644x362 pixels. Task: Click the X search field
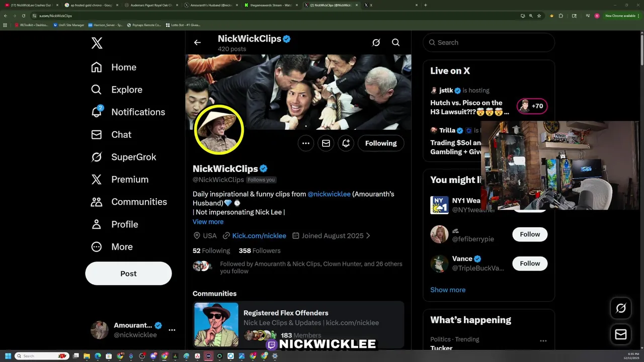[489, 43]
